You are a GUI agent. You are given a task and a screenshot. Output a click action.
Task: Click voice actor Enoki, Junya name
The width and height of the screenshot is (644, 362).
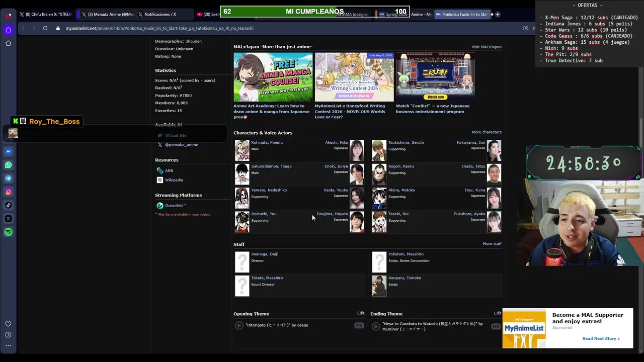tap(336, 166)
